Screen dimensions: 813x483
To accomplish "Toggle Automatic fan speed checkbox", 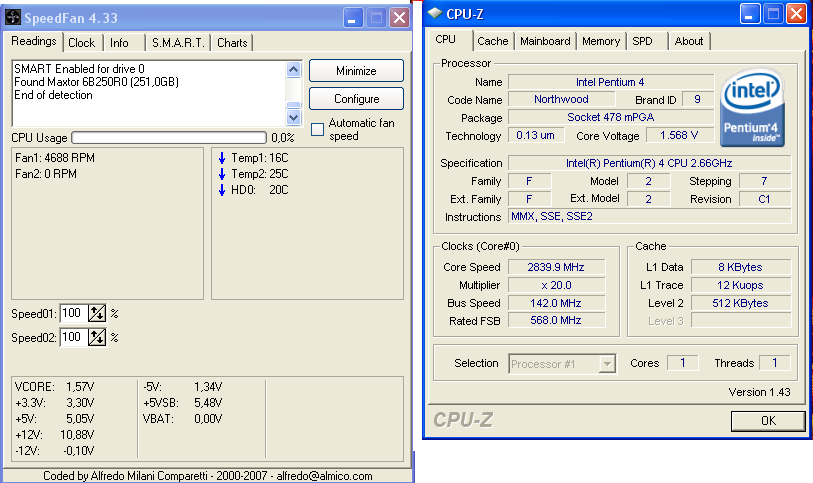I will (x=317, y=130).
